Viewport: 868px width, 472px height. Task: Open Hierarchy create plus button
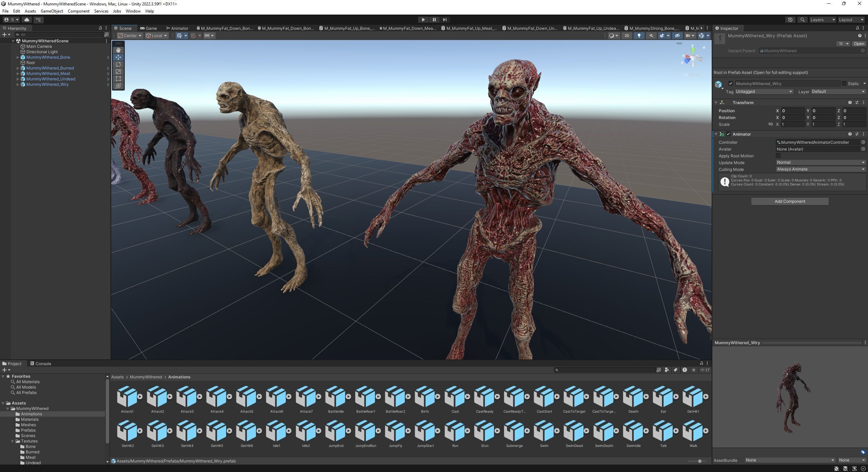[x=6, y=35]
